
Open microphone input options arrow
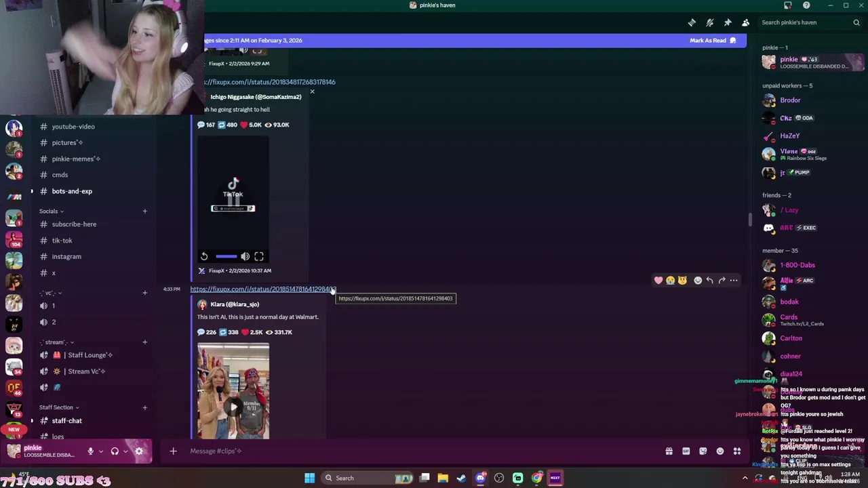(x=101, y=451)
